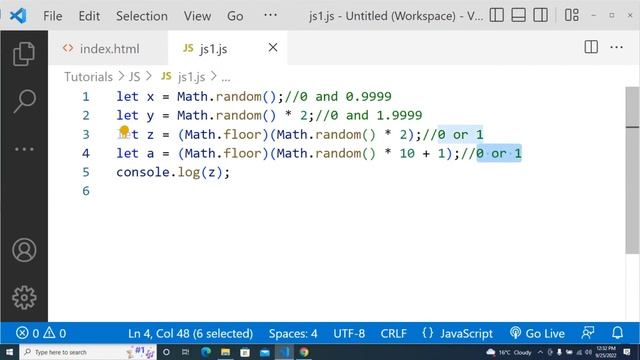Select the js1.js tab
Image resolution: width=640 pixels, height=360 pixels.
(x=227, y=49)
